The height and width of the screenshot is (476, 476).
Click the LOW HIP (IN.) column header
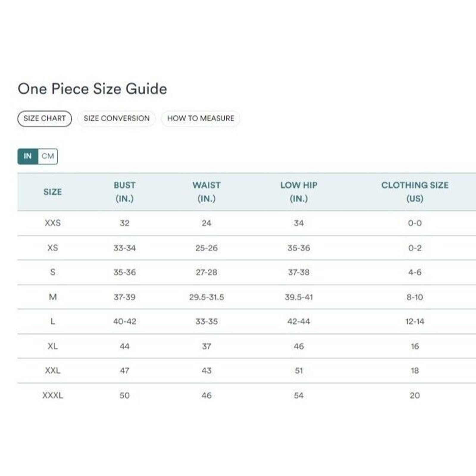[299, 192]
